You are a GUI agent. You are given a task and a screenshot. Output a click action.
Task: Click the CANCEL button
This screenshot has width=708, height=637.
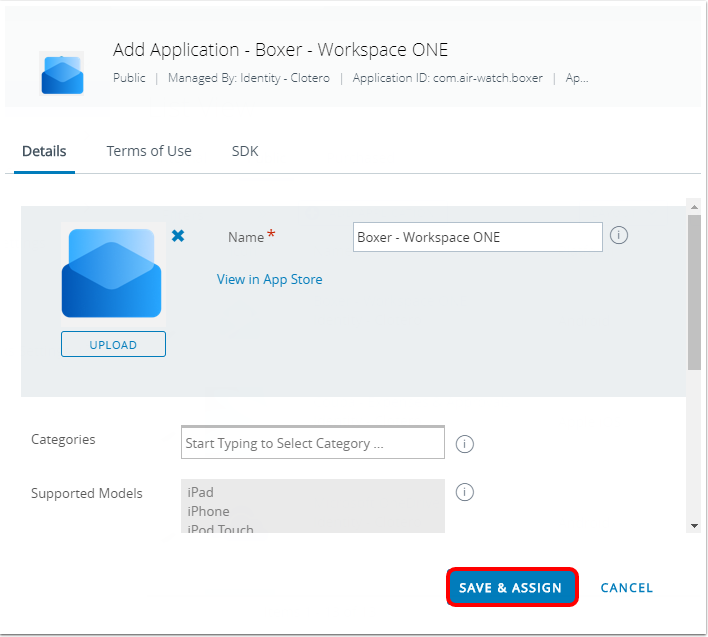[x=626, y=588]
